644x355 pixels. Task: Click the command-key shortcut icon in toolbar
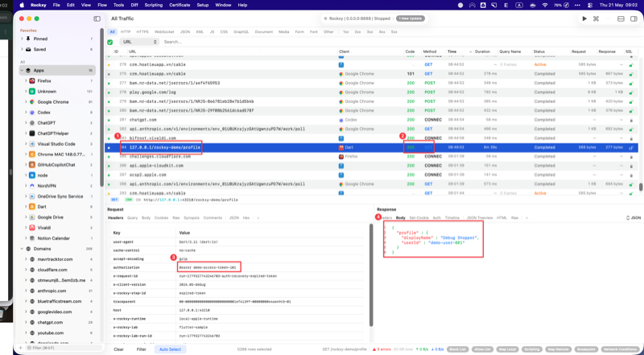click(x=596, y=19)
